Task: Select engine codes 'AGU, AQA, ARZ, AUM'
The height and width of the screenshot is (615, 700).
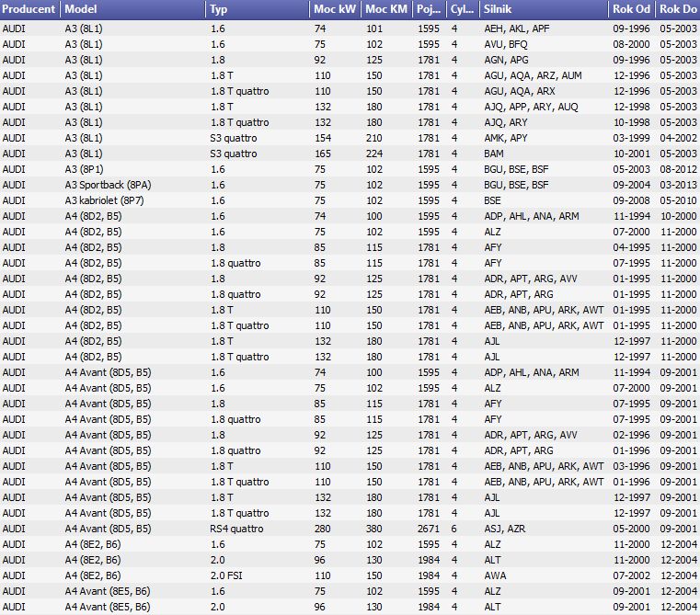Action: [x=533, y=75]
